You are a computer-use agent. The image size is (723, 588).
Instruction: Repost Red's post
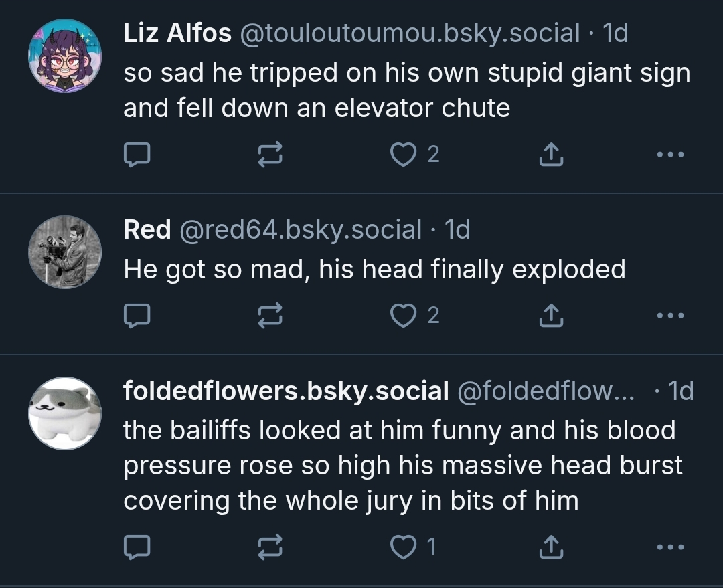(271, 316)
